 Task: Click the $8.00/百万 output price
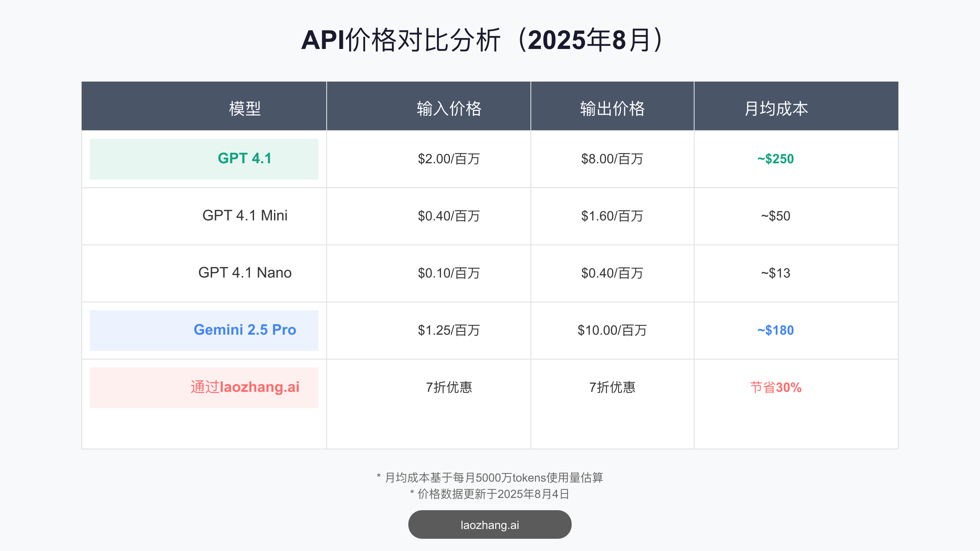coord(612,159)
